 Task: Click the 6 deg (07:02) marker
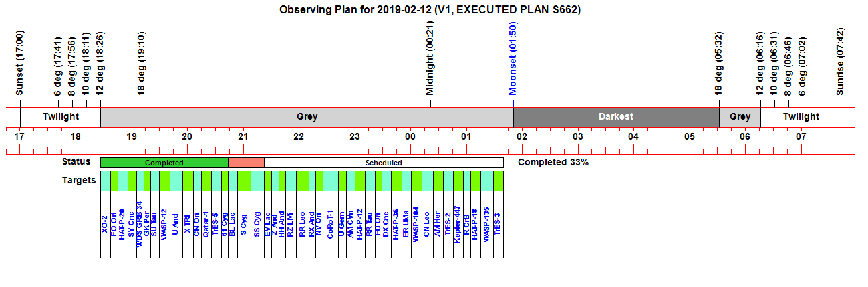pos(803,66)
